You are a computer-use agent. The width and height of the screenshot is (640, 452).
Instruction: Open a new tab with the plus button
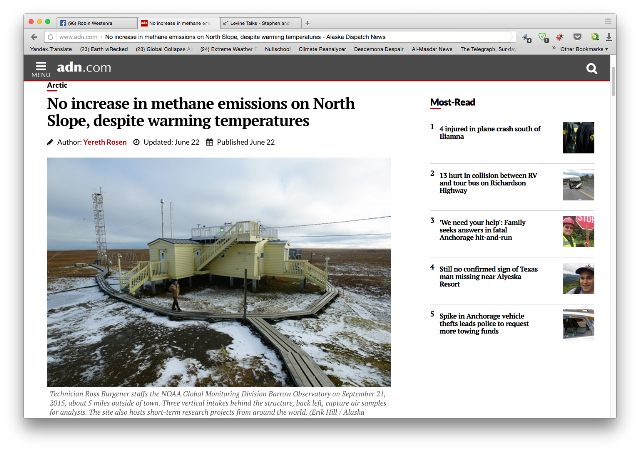point(307,23)
